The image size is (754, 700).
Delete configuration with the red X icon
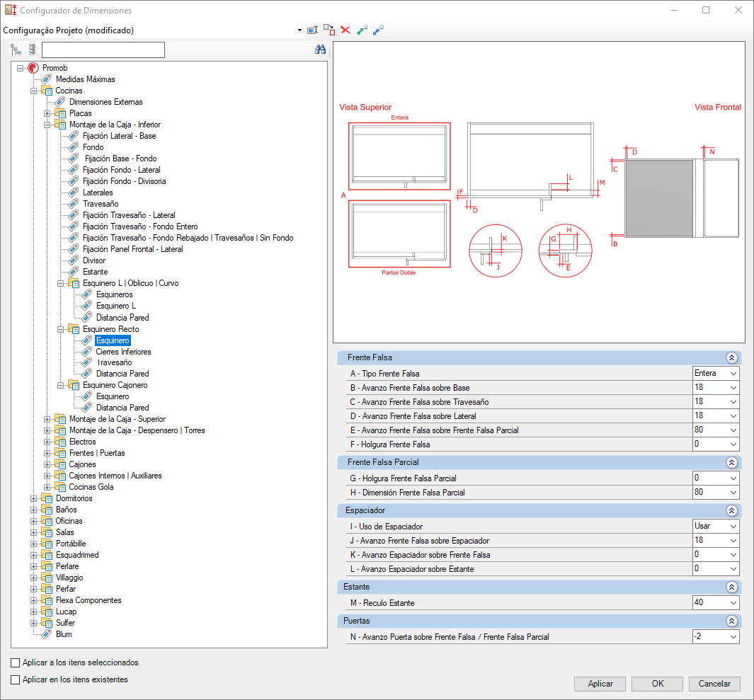pos(345,30)
